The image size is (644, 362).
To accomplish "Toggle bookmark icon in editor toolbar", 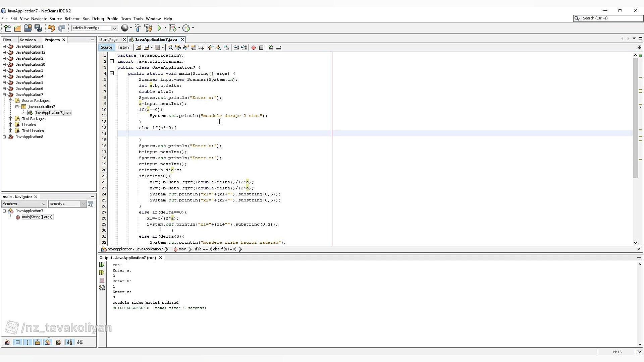I will [x=226, y=48].
